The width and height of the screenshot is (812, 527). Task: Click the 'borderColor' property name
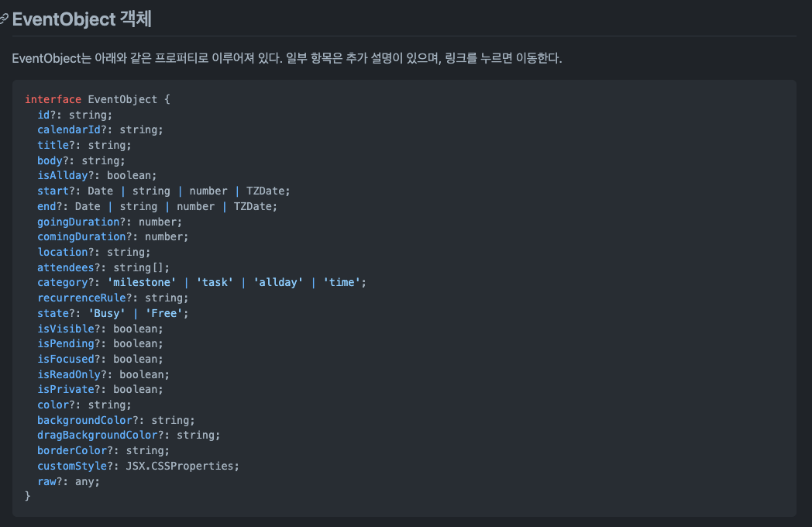71,450
